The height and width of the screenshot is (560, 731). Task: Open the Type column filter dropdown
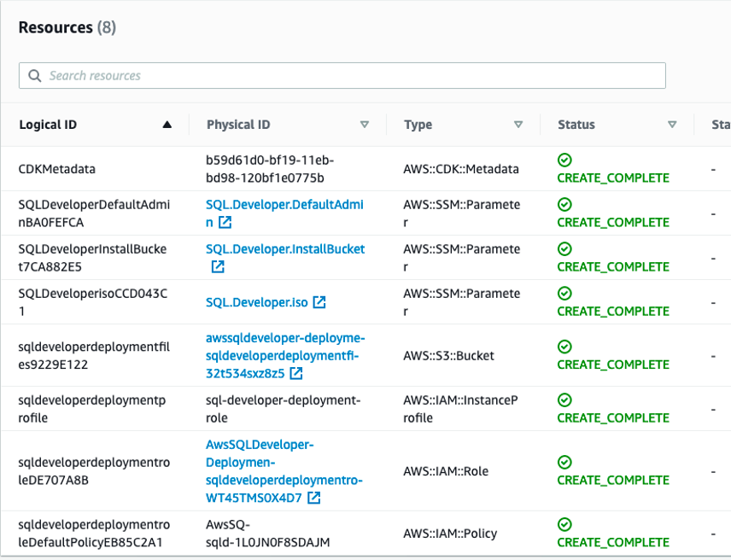click(518, 124)
